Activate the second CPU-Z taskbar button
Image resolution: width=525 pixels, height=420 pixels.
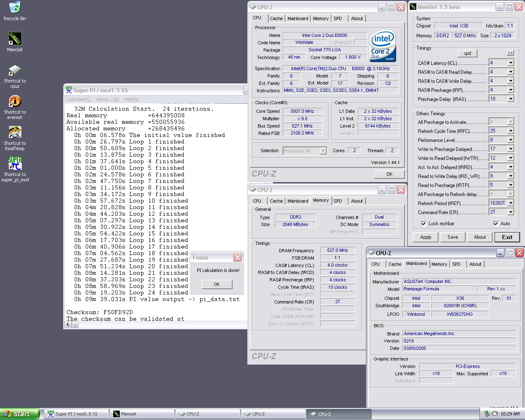[x=273, y=414]
